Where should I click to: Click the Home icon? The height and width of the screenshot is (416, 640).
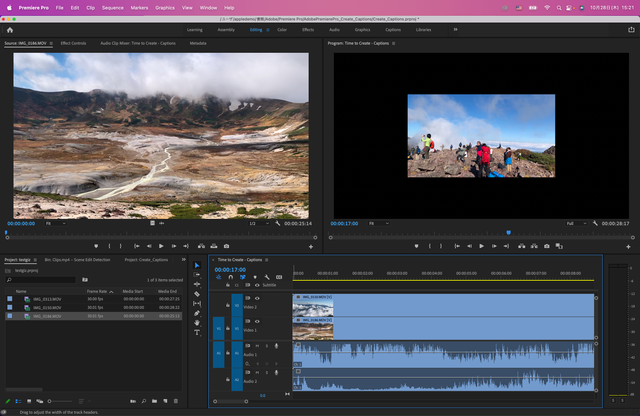[x=10, y=30]
